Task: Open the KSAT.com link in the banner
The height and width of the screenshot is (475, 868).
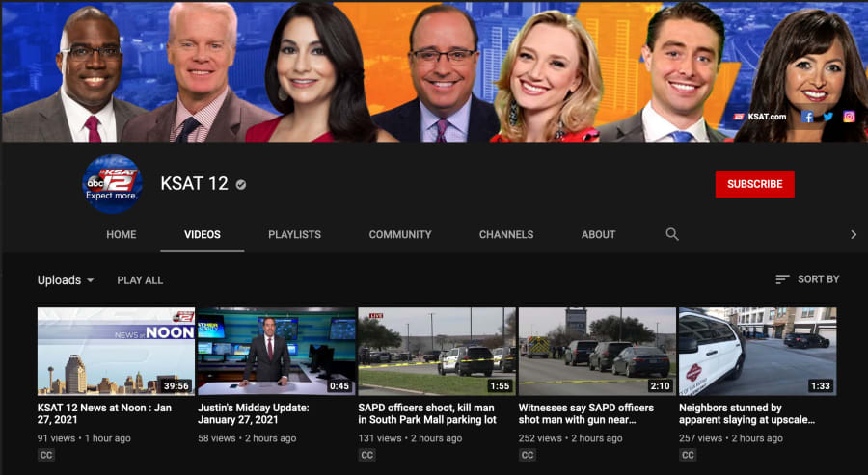Action: pos(760,117)
